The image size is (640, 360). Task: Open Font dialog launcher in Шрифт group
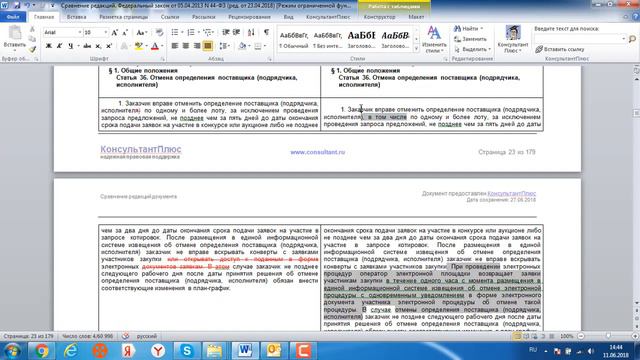(x=162, y=59)
